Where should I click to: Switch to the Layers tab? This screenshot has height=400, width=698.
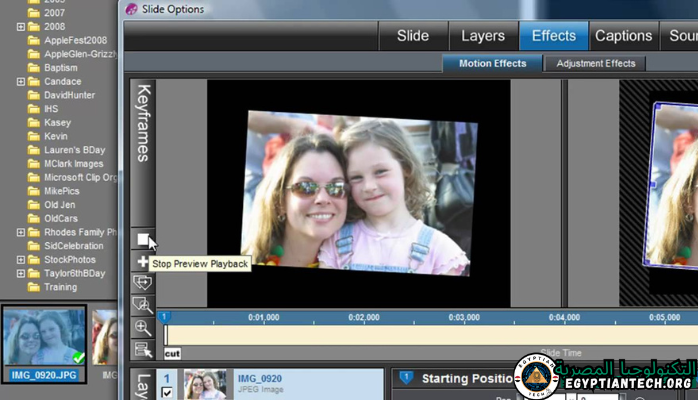[x=482, y=36]
